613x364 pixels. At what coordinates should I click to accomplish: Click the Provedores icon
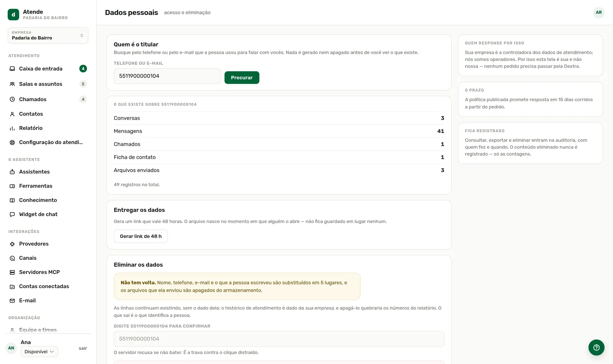[12, 244]
